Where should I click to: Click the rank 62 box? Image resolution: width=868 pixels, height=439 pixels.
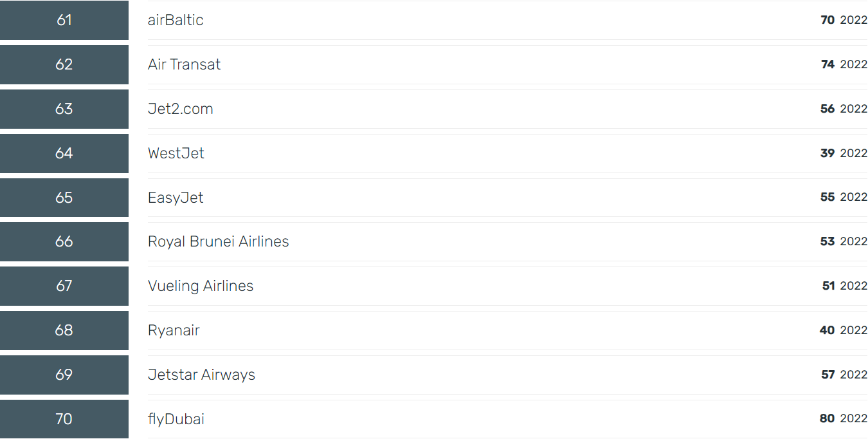(64, 64)
